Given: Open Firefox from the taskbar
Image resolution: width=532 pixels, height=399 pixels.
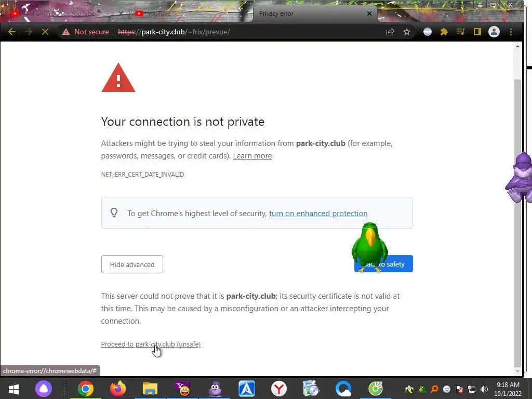Looking at the screenshot, I should [x=118, y=389].
